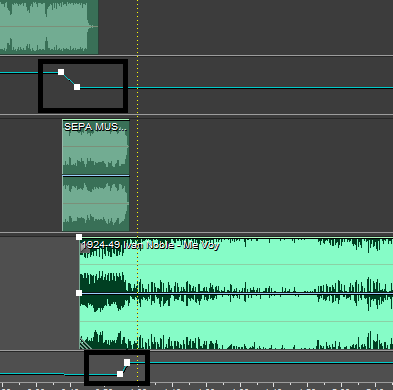The width and height of the screenshot is (393, 390).
Task: Select the unnamed audio clip at the top
Action: (x=49, y=27)
